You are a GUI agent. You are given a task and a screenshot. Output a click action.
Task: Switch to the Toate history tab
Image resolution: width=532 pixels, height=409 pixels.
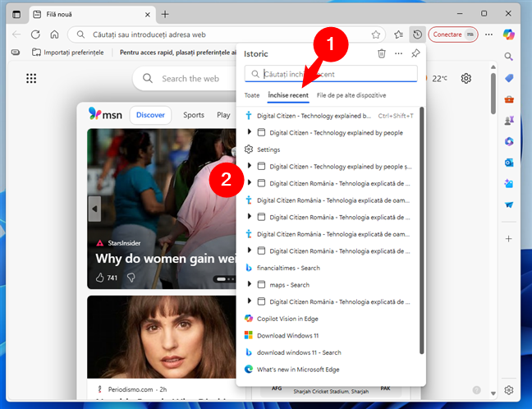coord(251,95)
